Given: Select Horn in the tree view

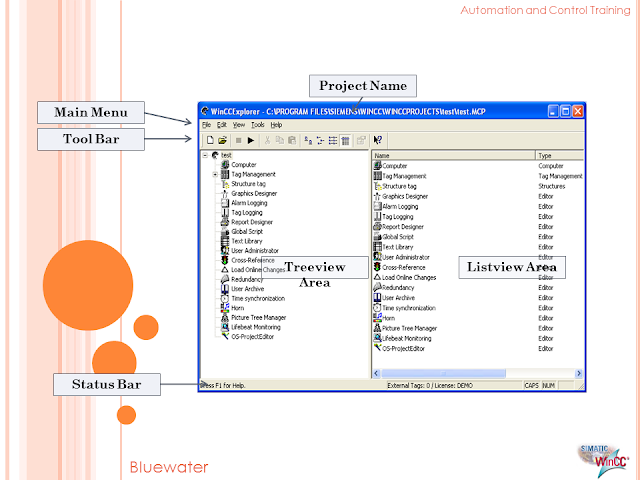Looking at the screenshot, I should coord(238,308).
